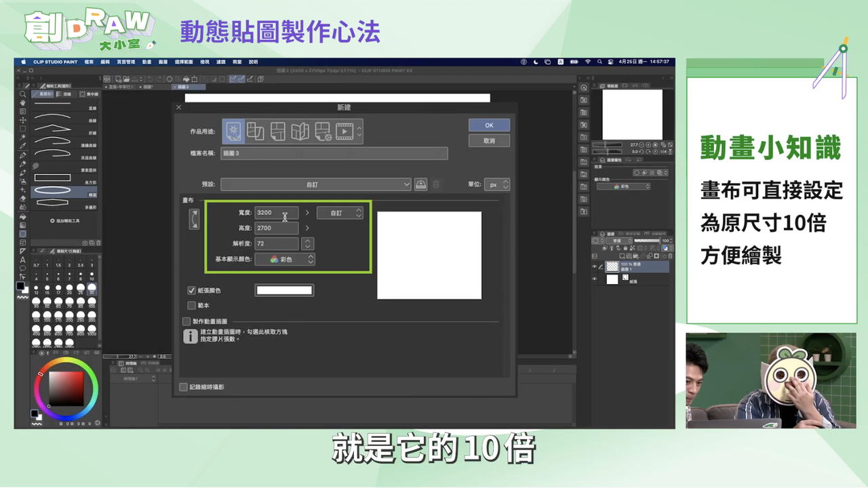Open Spotlight search in the macOS menu bar

pos(600,62)
